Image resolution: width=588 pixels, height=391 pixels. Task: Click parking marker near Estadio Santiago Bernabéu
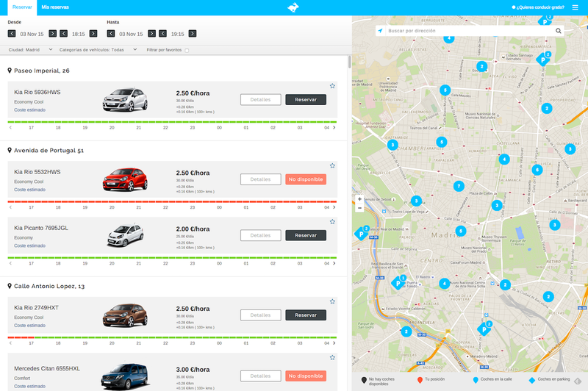pyautogui.click(x=543, y=59)
